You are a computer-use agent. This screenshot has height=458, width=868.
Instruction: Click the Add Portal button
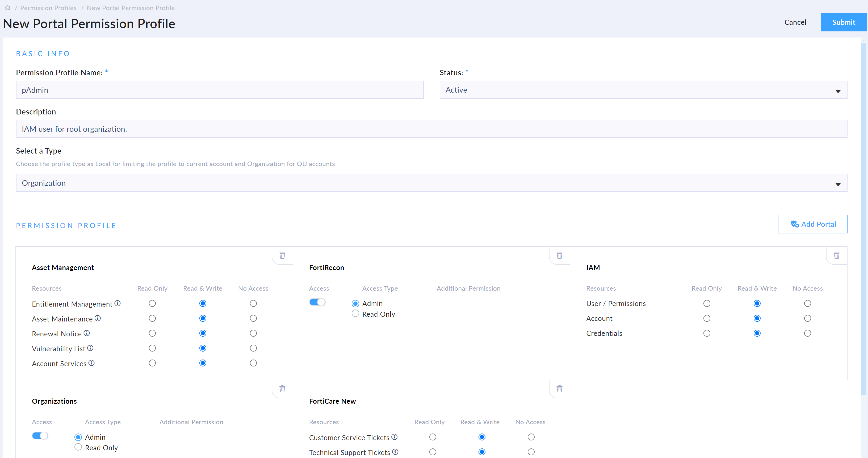[x=812, y=224]
